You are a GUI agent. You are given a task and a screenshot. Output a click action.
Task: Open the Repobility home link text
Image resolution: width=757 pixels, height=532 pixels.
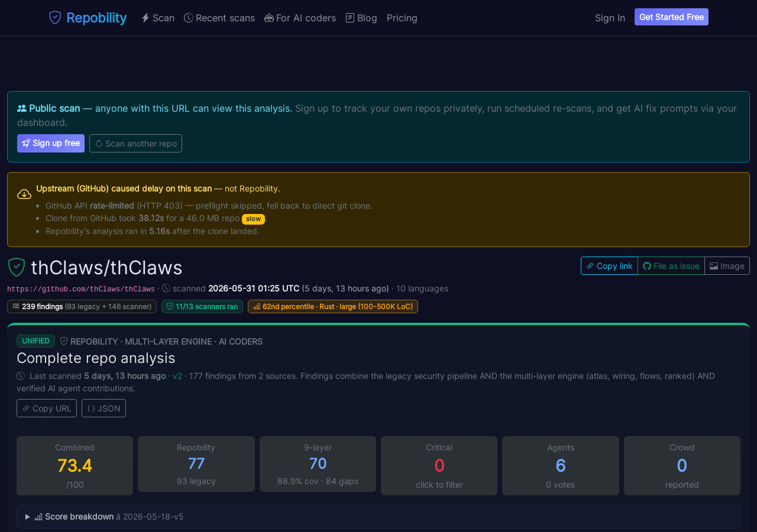tap(96, 18)
